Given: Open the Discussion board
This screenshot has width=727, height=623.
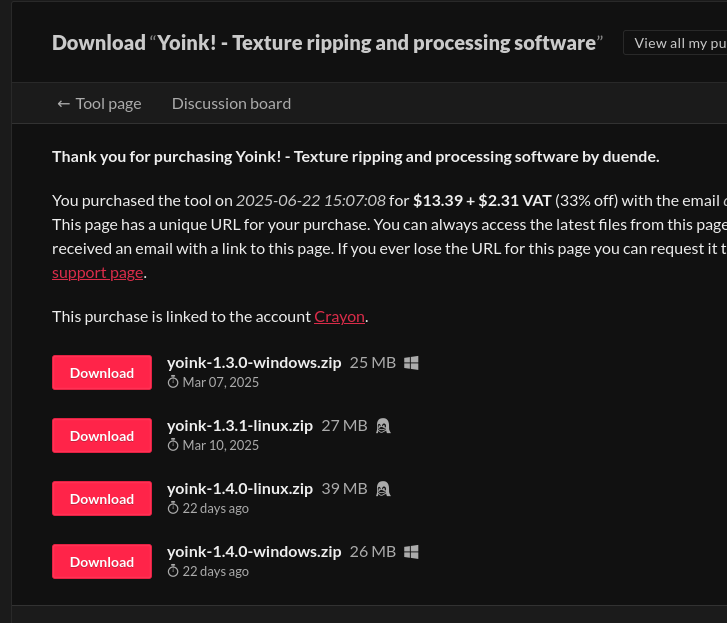Looking at the screenshot, I should point(231,103).
